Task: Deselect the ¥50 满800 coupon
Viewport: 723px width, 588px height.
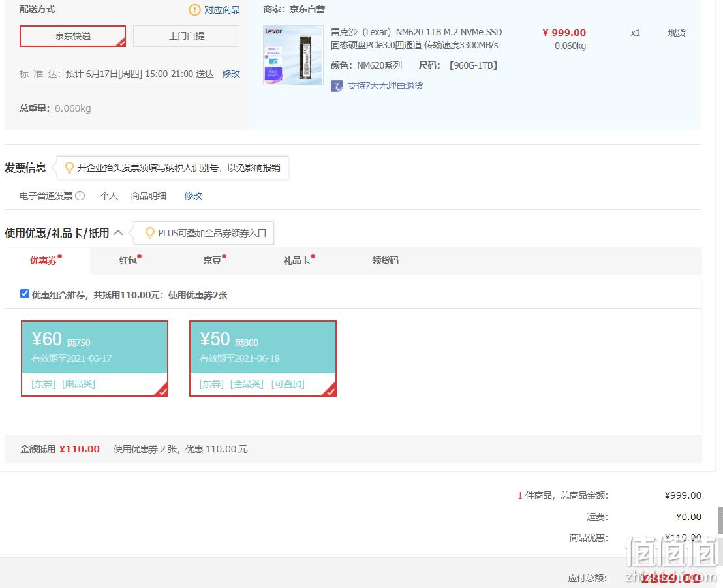Action: (263, 358)
